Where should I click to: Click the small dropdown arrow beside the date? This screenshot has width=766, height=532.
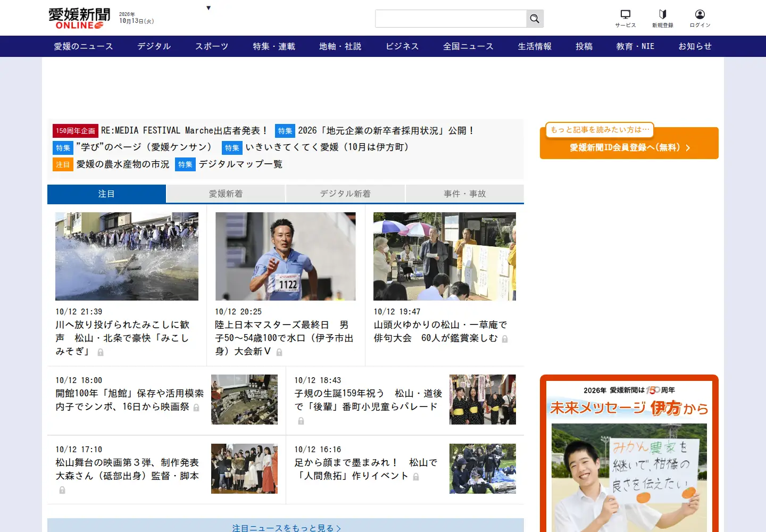[x=209, y=8]
